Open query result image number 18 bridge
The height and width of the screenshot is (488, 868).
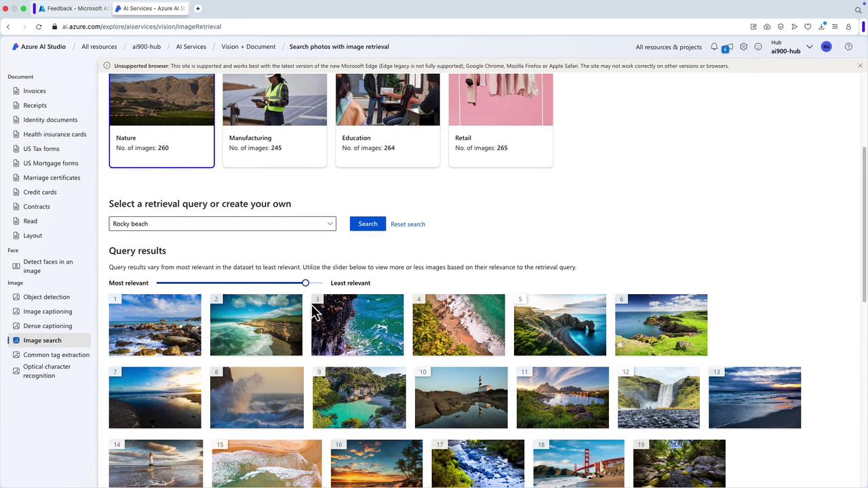[x=578, y=464]
